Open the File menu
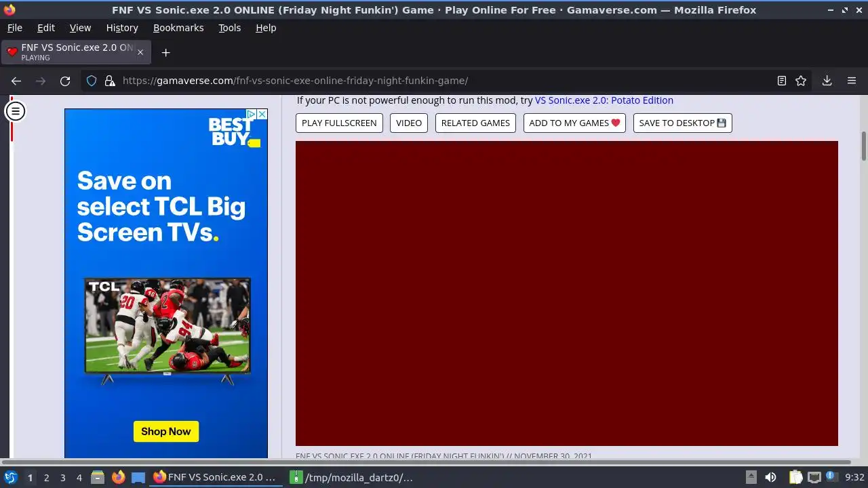Screen dimensions: 868x488 pyautogui.click(x=14, y=28)
